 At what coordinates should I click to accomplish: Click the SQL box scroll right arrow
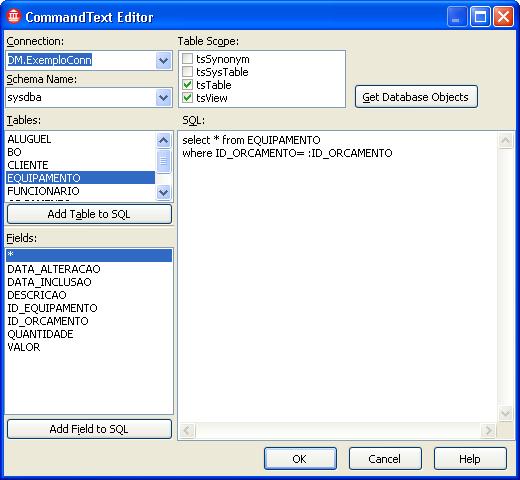[x=489, y=430]
